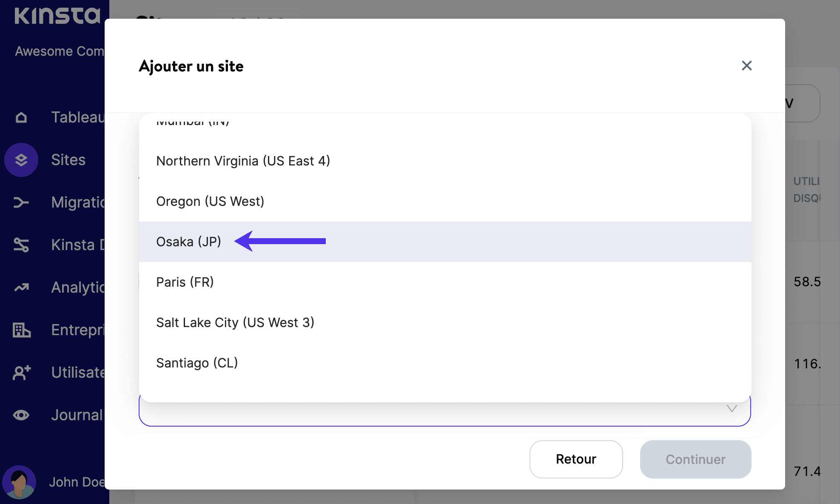Close the Ajouter un site dialog
Viewport: 840px width, 504px height.
746,65
